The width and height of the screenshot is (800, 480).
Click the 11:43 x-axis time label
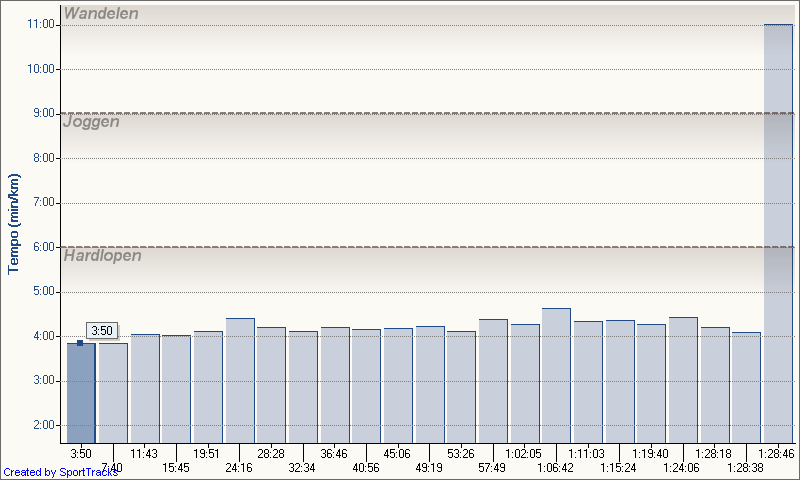point(144,453)
